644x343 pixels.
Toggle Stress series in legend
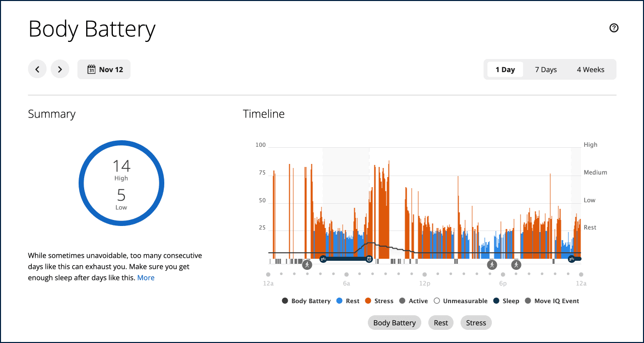pyautogui.click(x=378, y=301)
